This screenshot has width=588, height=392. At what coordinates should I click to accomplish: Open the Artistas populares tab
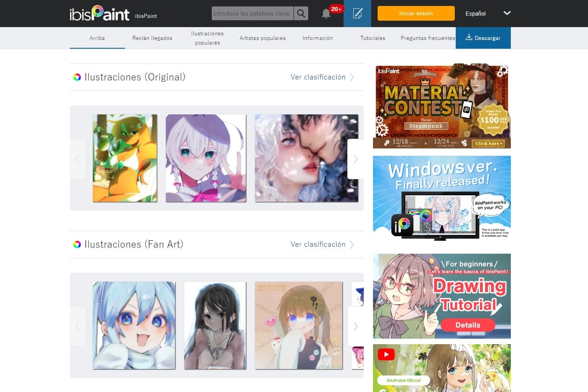point(262,38)
